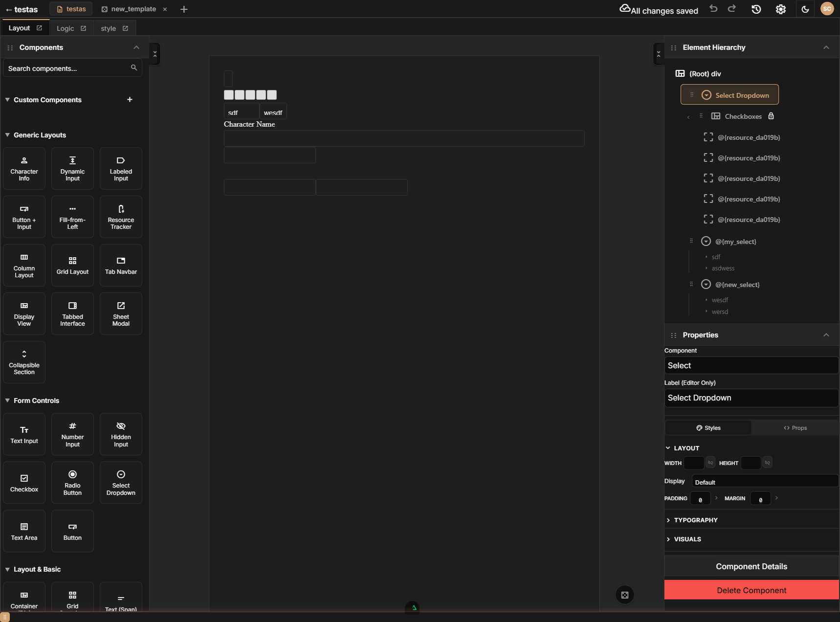Screen dimensions: 840x622
Task: Add a new Custom Component with the plus
Action: tap(130, 99)
